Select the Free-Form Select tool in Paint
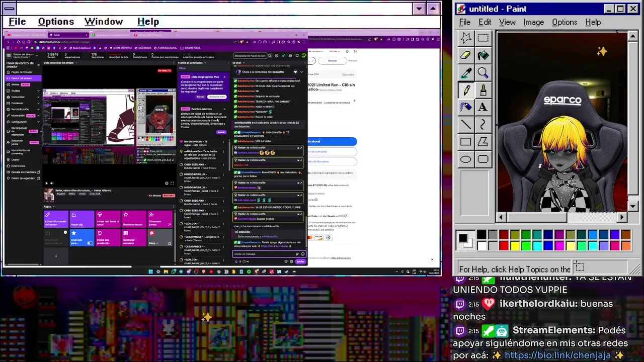The width and height of the screenshot is (644, 362). (x=466, y=38)
